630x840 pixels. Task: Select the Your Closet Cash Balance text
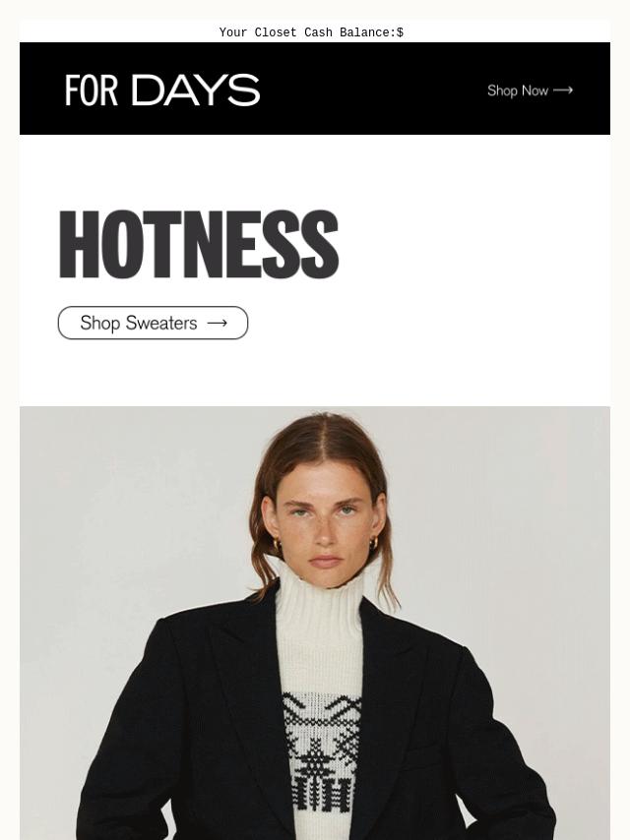[311, 32]
